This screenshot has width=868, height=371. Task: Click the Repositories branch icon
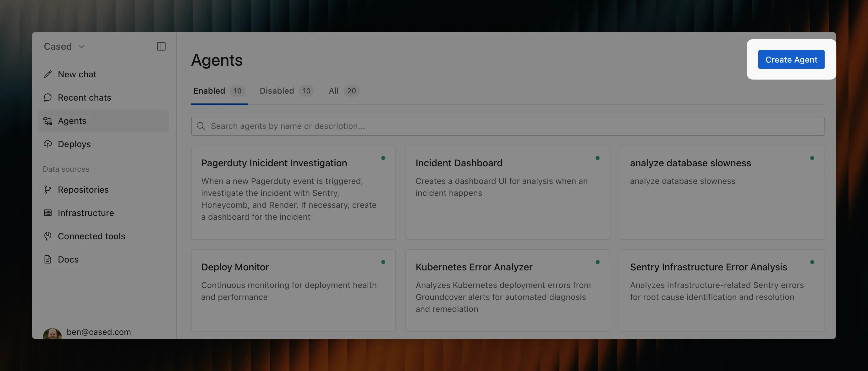[x=48, y=190]
